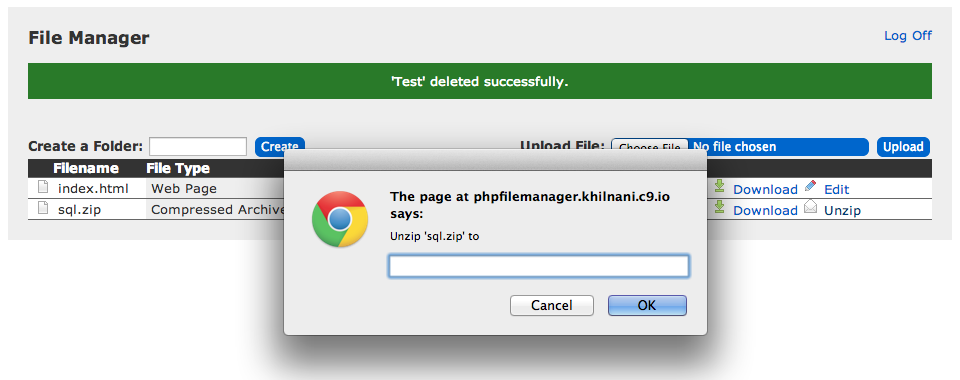Viewport: 960px width, 380px height.
Task: Download the sql.zip file link
Action: [765, 210]
